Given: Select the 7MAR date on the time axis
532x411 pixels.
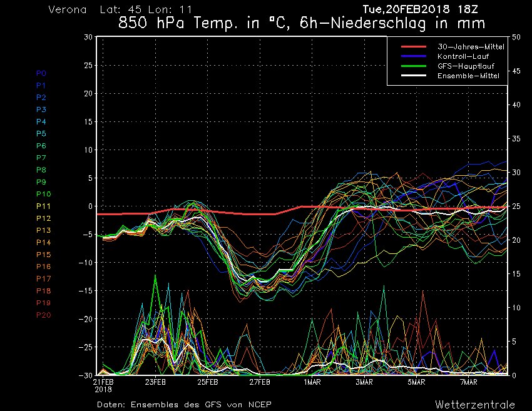Looking at the screenshot, I should click(x=468, y=382).
